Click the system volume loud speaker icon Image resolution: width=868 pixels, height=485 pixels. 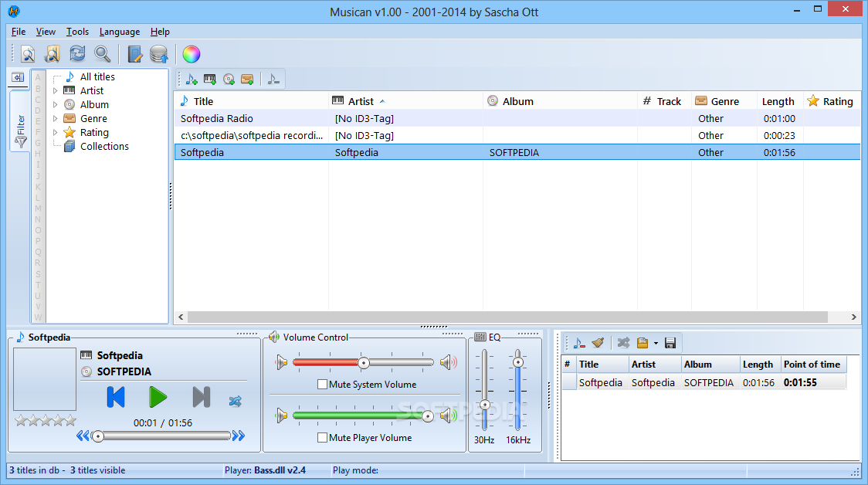[449, 363]
